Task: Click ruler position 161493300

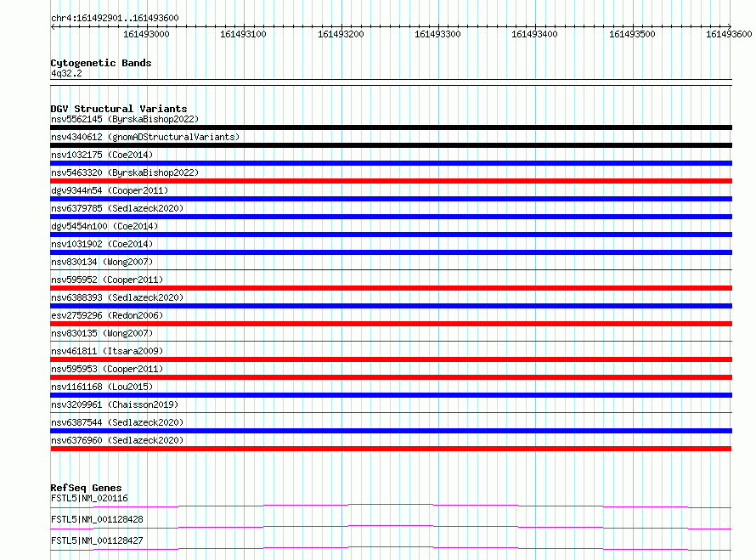Action: tap(437, 34)
